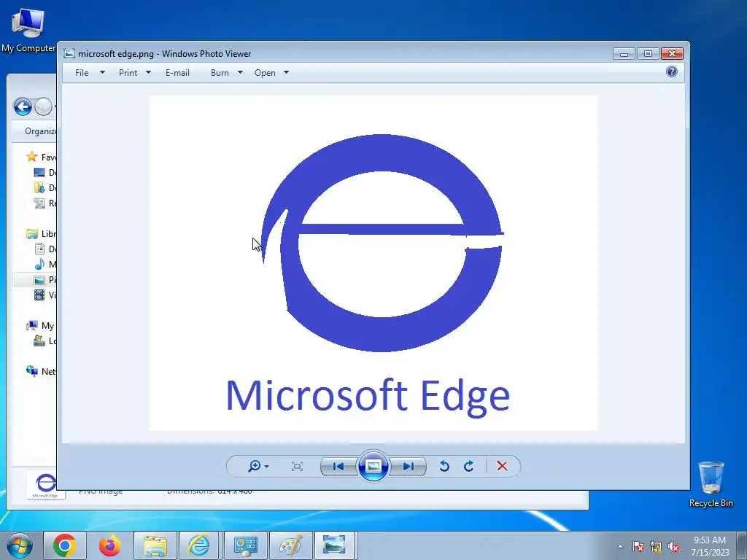This screenshot has height=560, width=747.
Task: Click the displayed Microsoft Edge image
Action: [373, 262]
